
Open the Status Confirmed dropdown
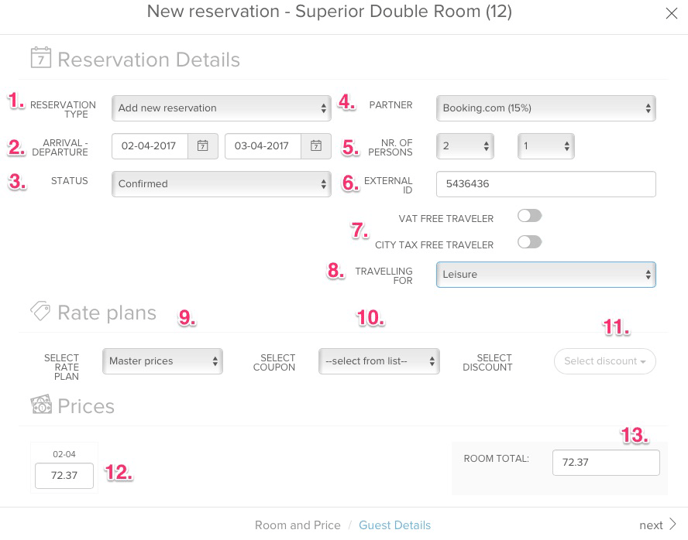click(x=221, y=184)
